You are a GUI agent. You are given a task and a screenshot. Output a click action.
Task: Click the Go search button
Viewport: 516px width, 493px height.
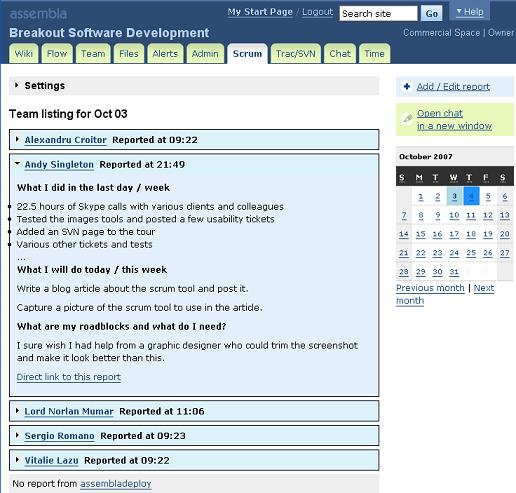pos(431,14)
